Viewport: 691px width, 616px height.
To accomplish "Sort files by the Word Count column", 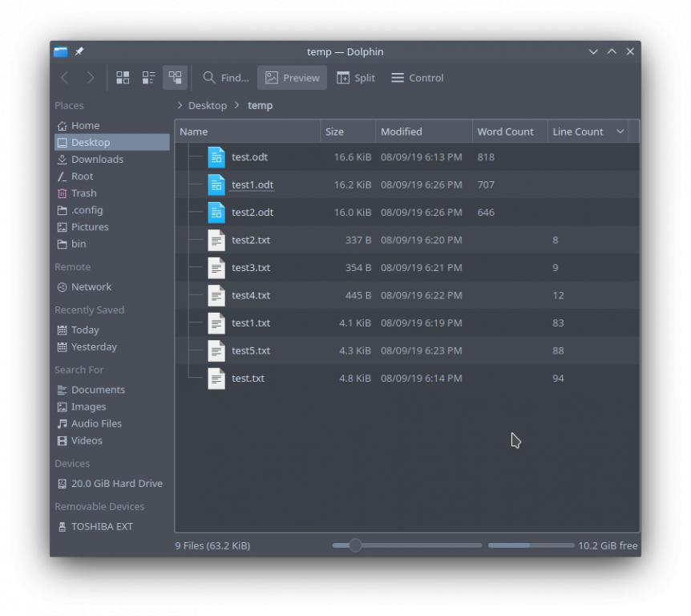I will coord(505,132).
